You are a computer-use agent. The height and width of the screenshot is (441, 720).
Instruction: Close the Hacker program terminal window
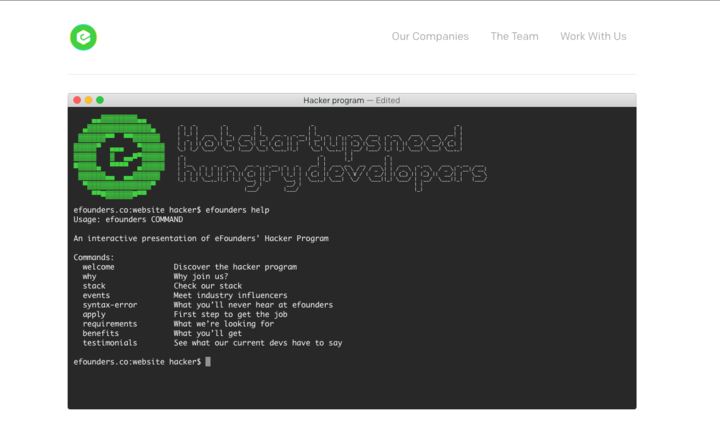click(x=77, y=100)
